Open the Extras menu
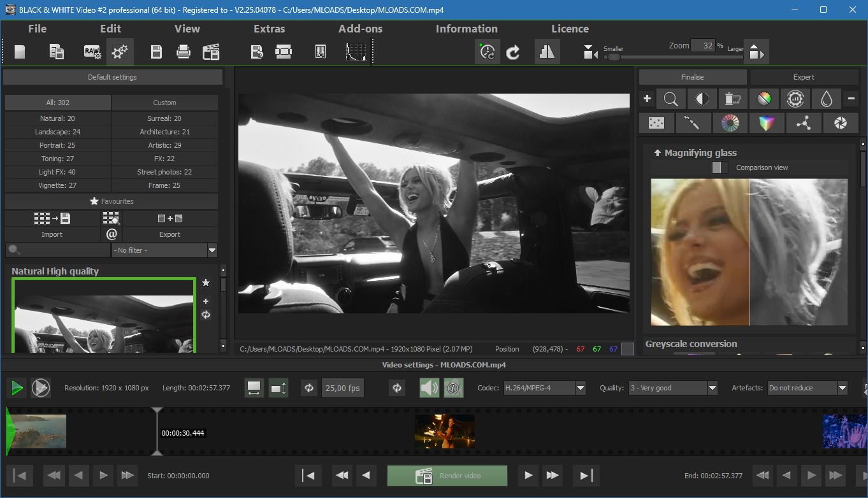 270,29
